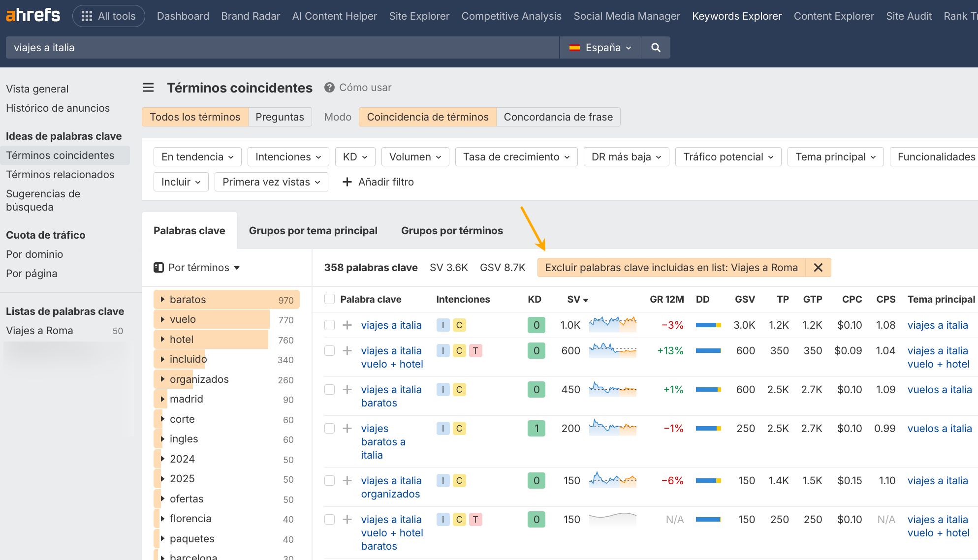Screen dimensions: 978x560
Task: Click the plus icon beside viajes a italia
Action: [347, 325]
